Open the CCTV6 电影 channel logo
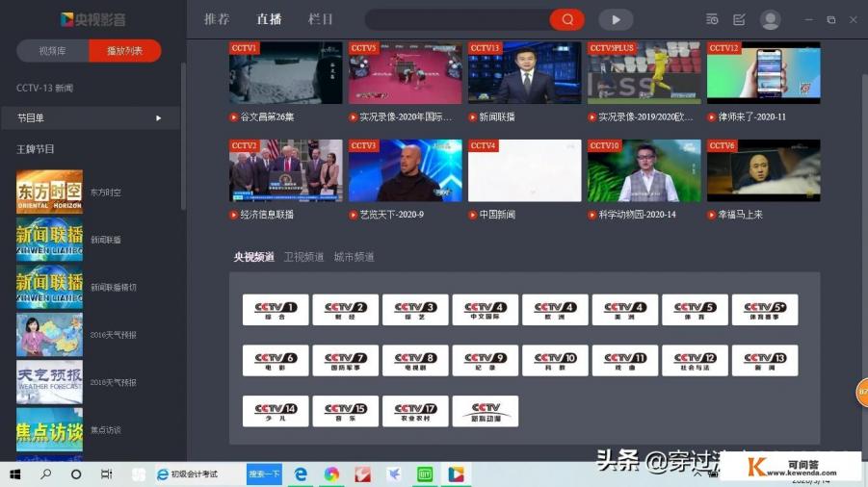868x487 pixels. click(x=276, y=360)
